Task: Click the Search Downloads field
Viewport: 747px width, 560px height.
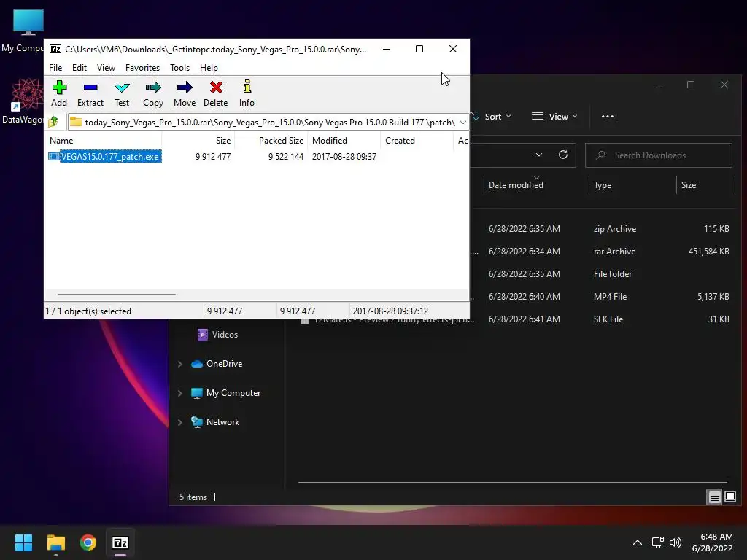Action: tap(659, 155)
